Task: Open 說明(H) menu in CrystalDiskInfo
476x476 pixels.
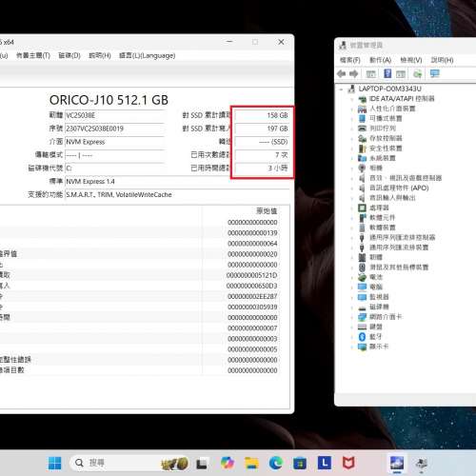Action: (100, 55)
